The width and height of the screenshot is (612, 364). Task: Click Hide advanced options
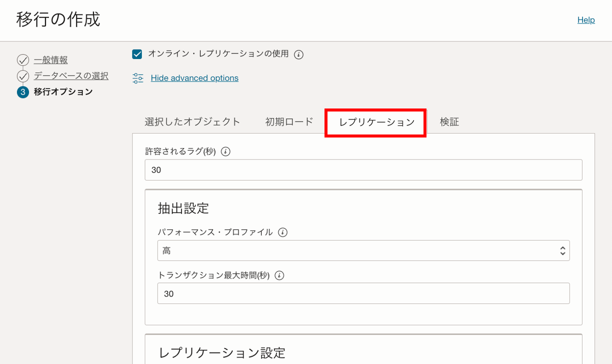[194, 78]
